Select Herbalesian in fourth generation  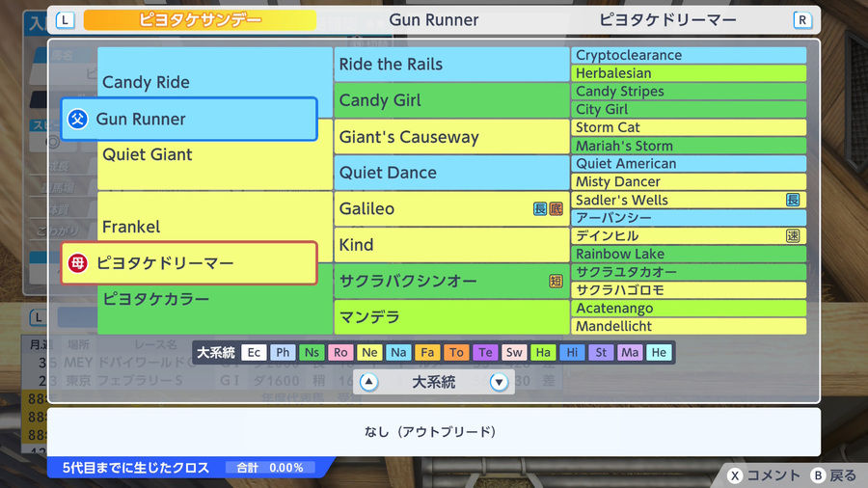tap(689, 73)
